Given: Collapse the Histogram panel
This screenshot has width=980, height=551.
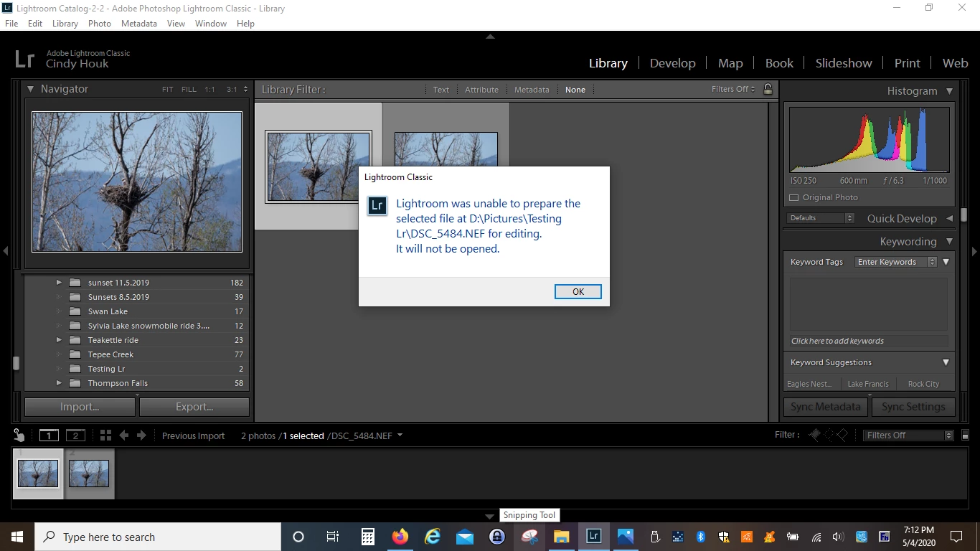Looking at the screenshot, I should (x=949, y=91).
